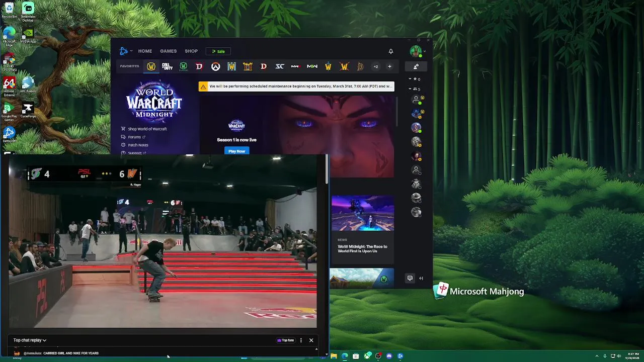This screenshot has height=362, width=644.
Task: Open the Forums link
Action: tap(133, 137)
